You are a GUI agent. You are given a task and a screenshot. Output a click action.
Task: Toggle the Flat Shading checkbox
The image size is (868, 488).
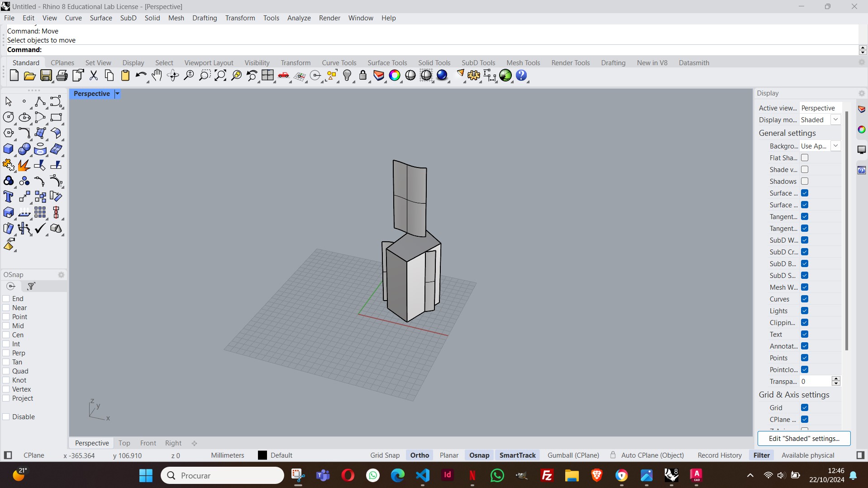pyautogui.click(x=805, y=158)
